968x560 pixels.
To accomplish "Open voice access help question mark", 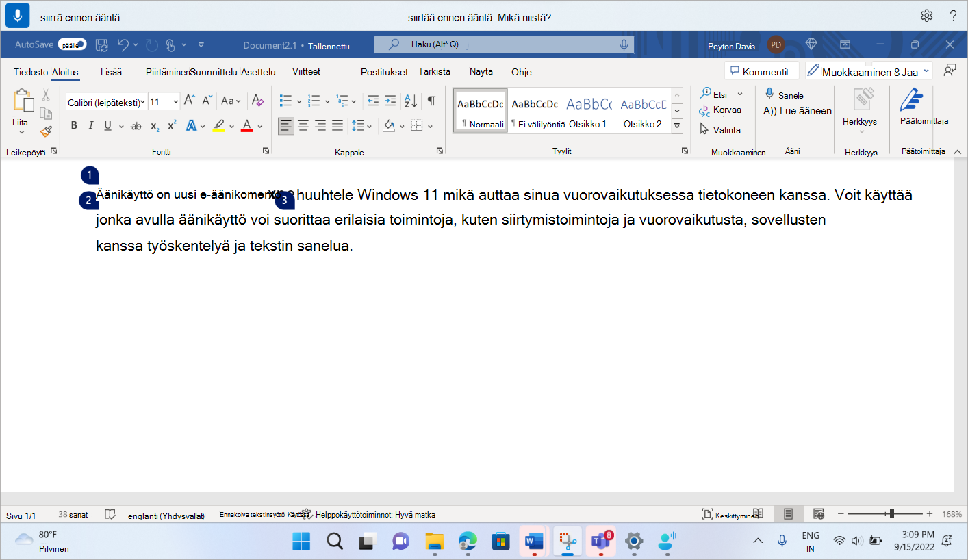I will pyautogui.click(x=953, y=16).
